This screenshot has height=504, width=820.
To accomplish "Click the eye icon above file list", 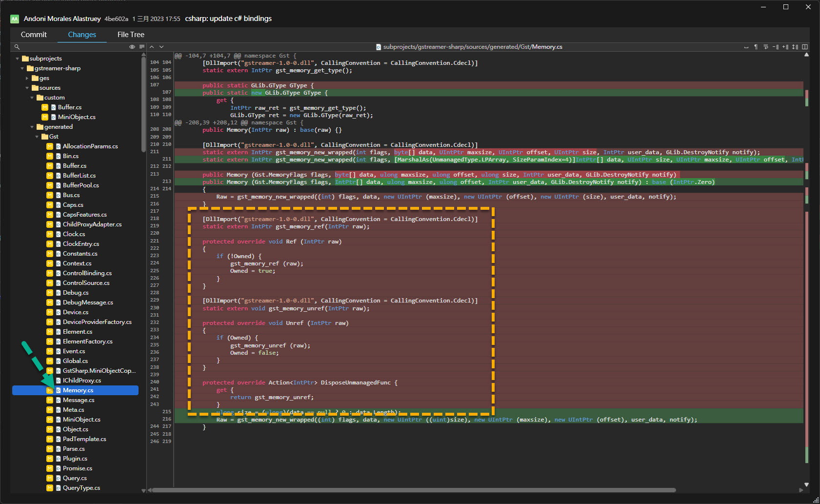I will coord(132,47).
